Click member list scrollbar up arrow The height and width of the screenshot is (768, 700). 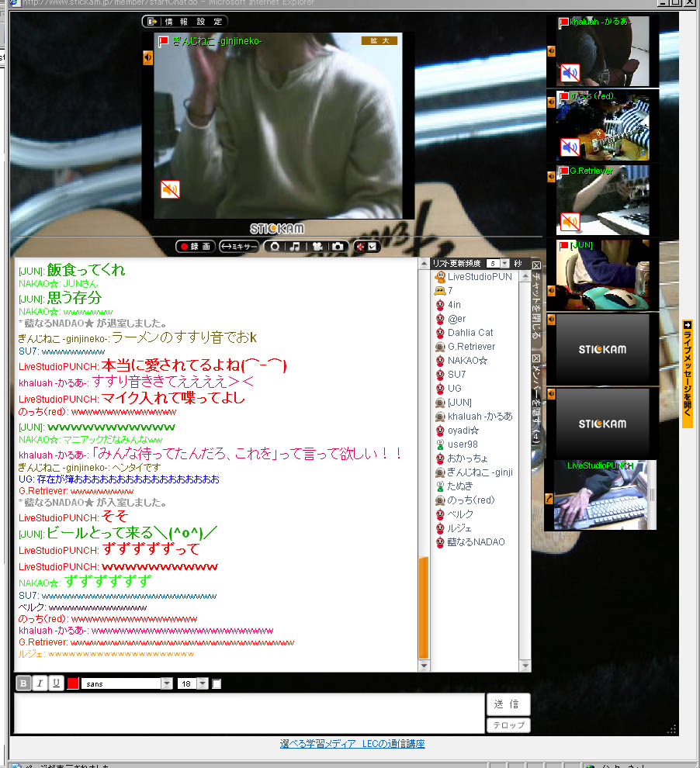point(525,276)
